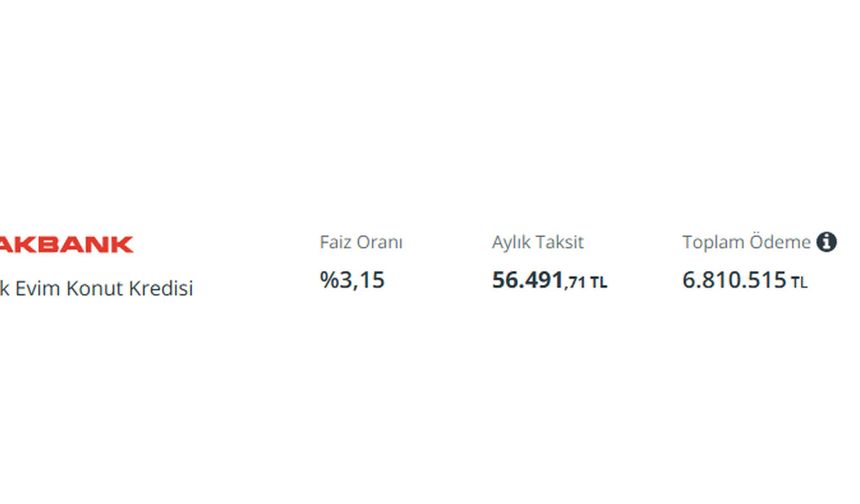Viewport: 860px width, 504px height.
Task: Click the red Akbank logo
Action: coord(66,245)
